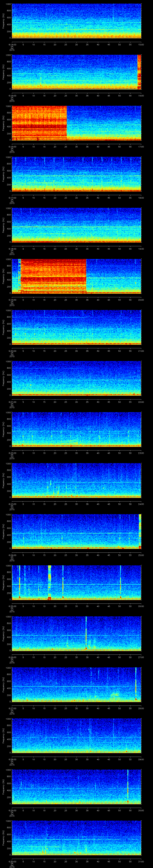Click the spectrogram panel starting at 6:18:00
The width and height of the screenshot is (153, 868).
pyautogui.click(x=77, y=225)
